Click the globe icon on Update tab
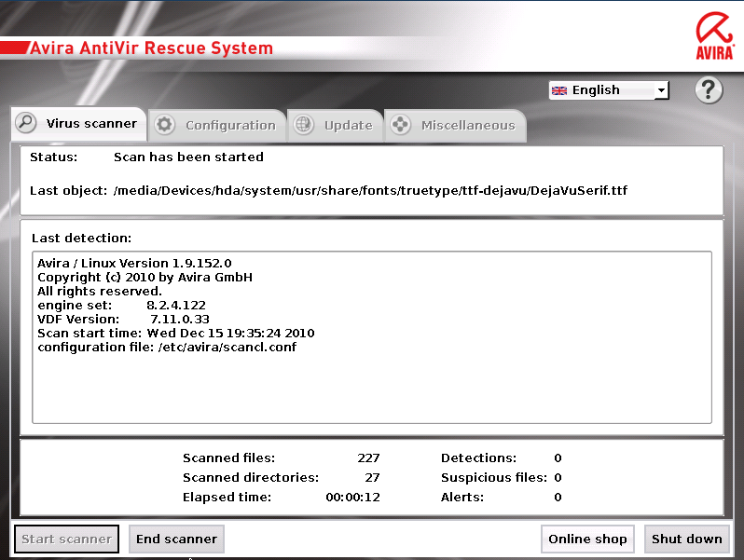744x560 pixels. point(303,125)
